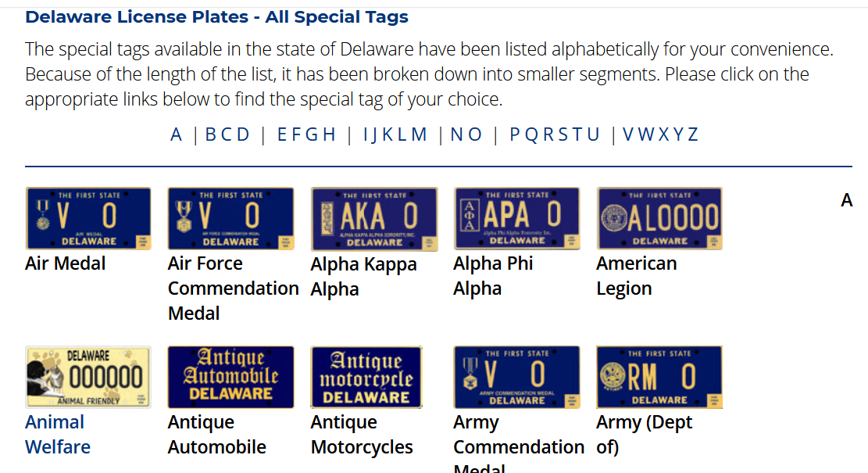The image size is (868, 473).
Task: Jump to the P Q R S T U section
Action: [x=555, y=134]
